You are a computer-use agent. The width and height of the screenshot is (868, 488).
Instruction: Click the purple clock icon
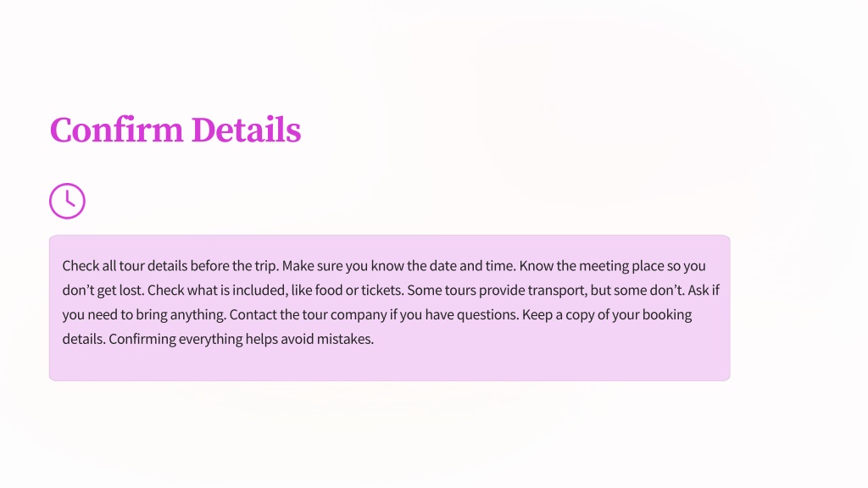(x=67, y=201)
